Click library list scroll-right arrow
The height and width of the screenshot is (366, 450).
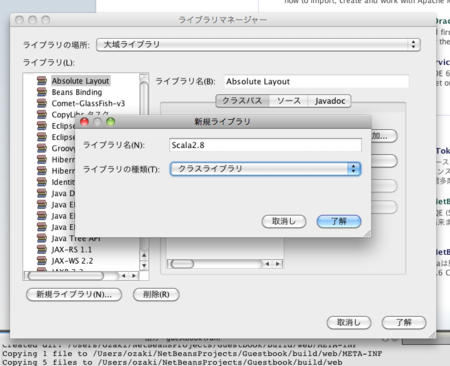[x=134, y=276]
